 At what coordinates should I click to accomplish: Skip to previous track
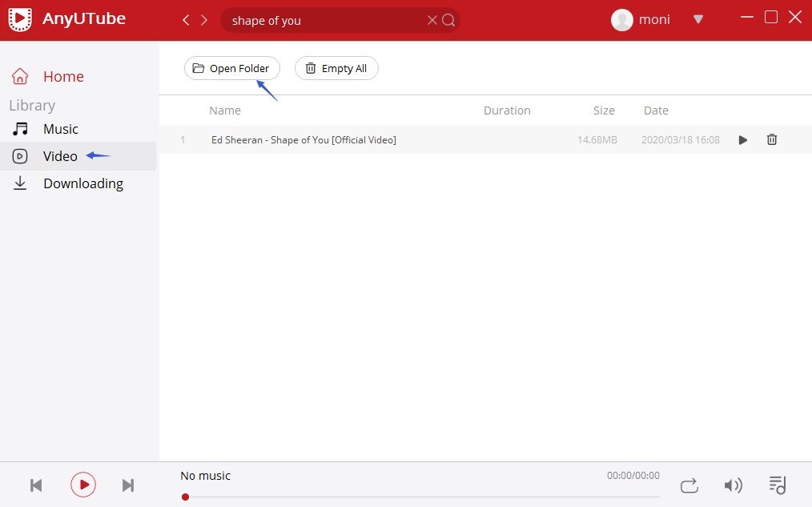pyautogui.click(x=36, y=485)
